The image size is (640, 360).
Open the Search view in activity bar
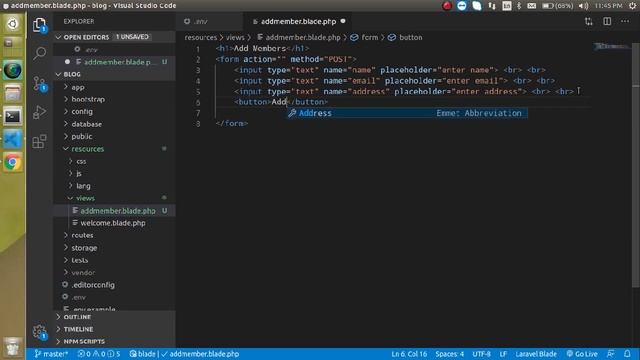pos(40,53)
